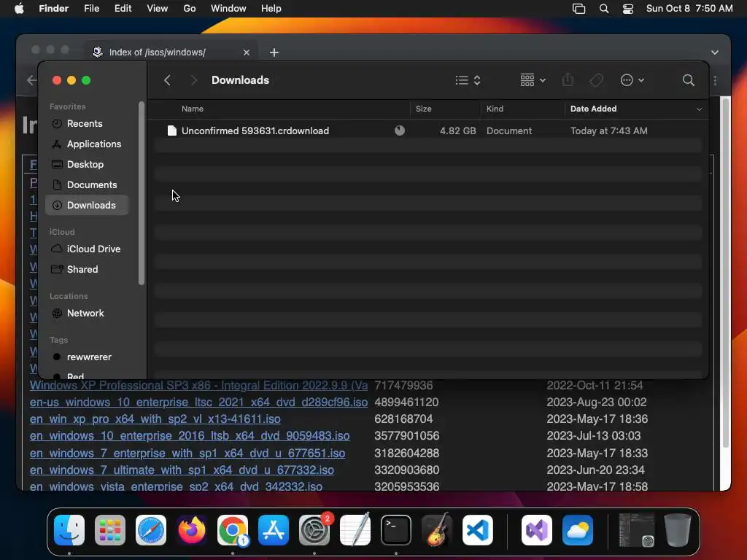This screenshot has width=747, height=560.
Task: Open en_windows_7_ultimate_with_sp1 ISO link
Action: coord(182,470)
